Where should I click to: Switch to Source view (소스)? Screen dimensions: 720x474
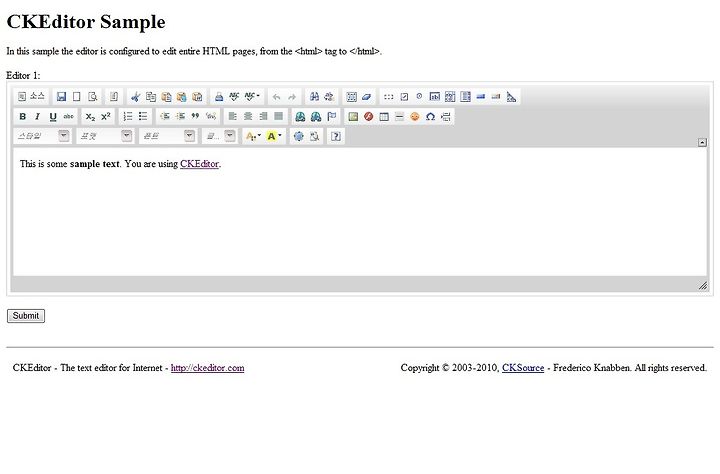click(x=31, y=96)
